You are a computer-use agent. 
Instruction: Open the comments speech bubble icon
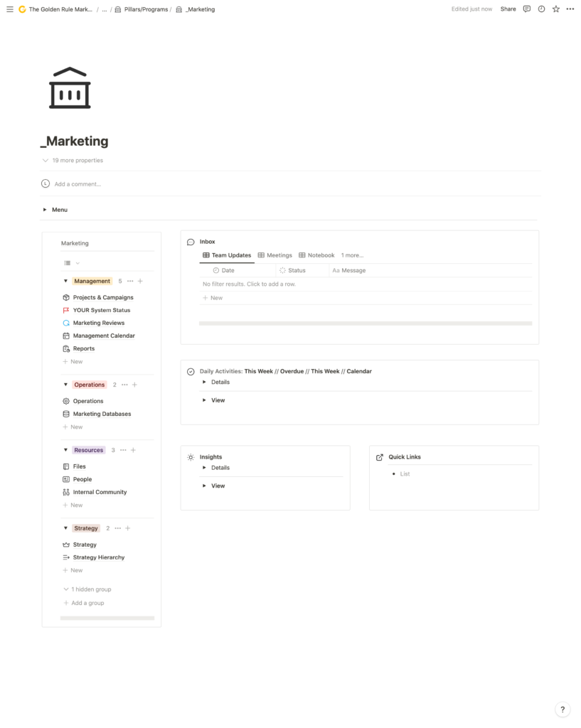click(x=527, y=9)
